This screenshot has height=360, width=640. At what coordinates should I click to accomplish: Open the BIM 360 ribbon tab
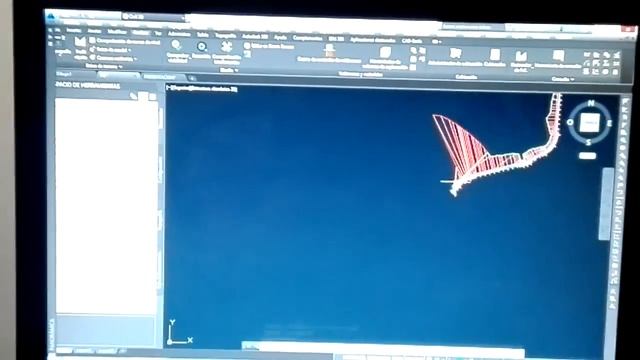tap(336, 39)
